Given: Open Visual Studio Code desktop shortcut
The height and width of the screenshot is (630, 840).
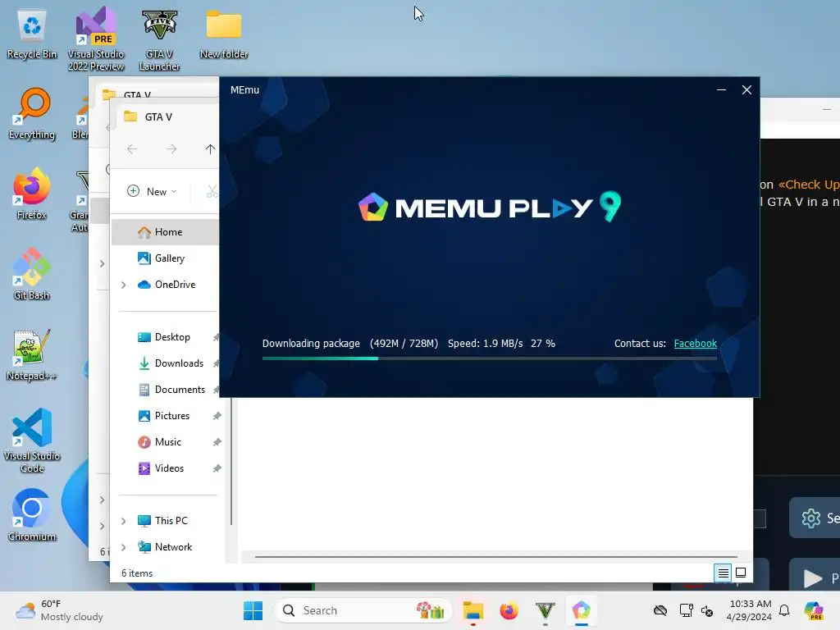Looking at the screenshot, I should point(32,441).
